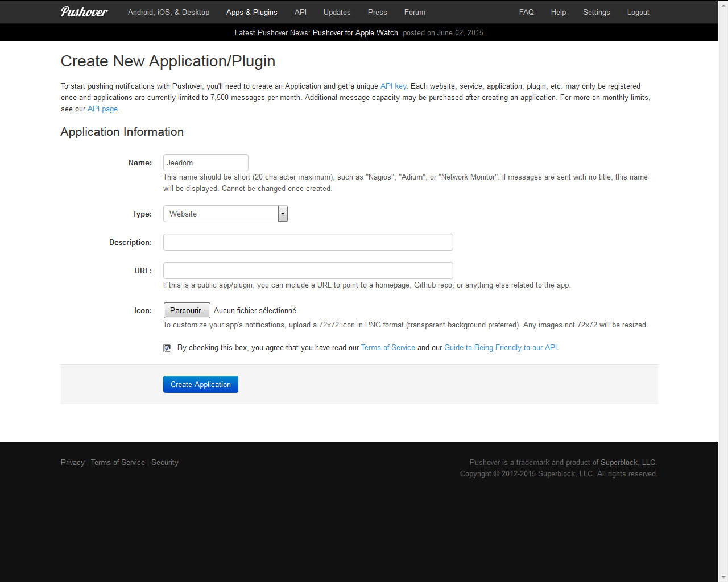Click the URL input field
This screenshot has width=728, height=582.
tap(308, 271)
